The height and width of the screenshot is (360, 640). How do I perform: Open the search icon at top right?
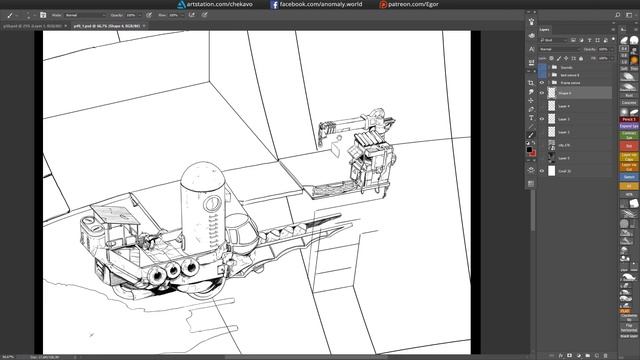[x=618, y=15]
